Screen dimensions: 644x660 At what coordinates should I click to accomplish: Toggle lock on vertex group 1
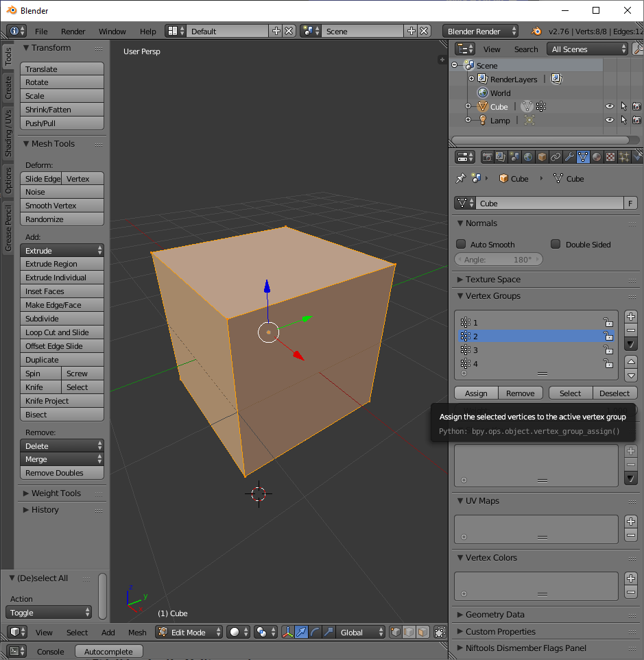point(608,322)
